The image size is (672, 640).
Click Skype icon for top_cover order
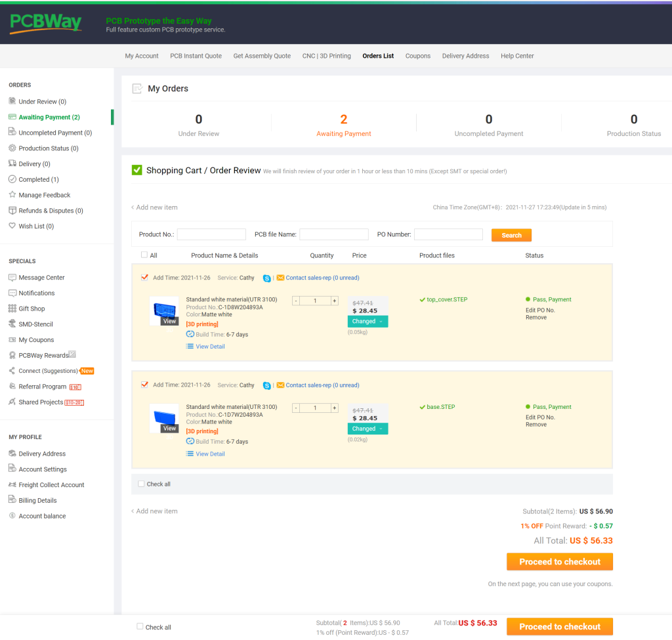[266, 278]
